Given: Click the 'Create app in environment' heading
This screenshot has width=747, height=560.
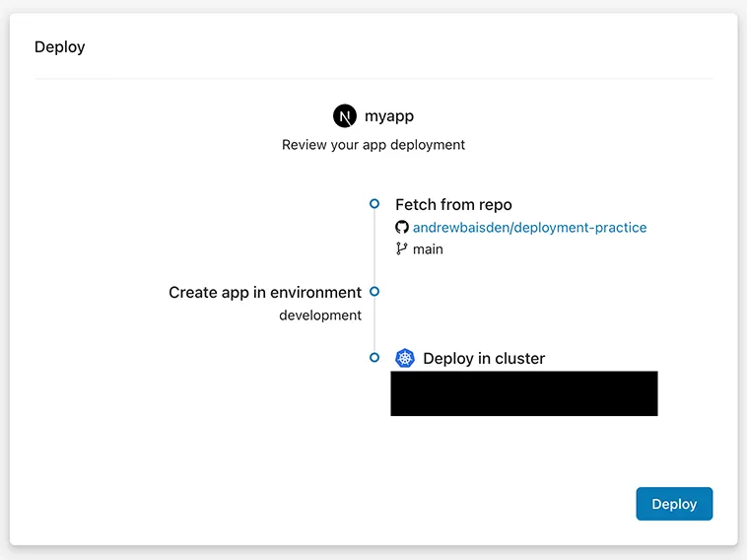Looking at the screenshot, I should 265,292.
